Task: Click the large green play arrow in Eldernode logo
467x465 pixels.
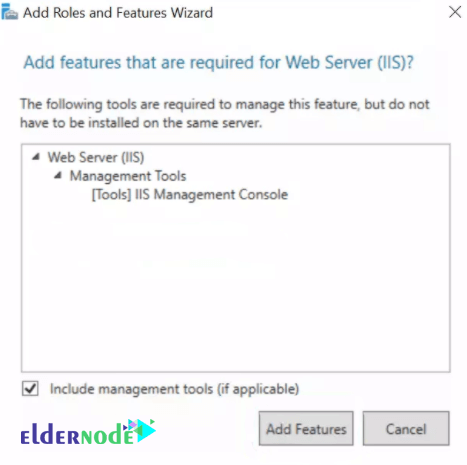Action: tap(146, 431)
